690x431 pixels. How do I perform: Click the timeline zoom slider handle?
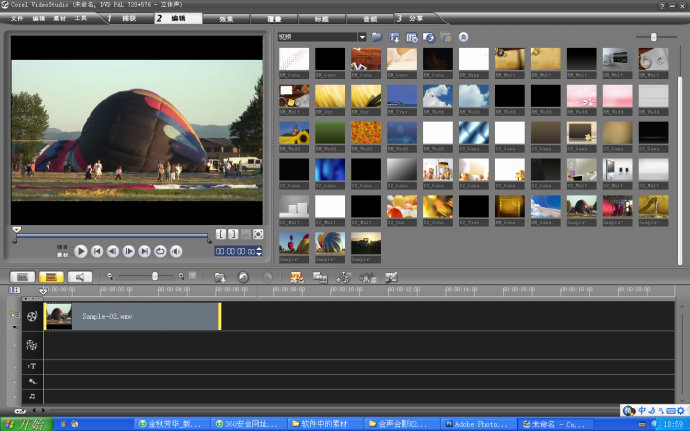[154, 276]
